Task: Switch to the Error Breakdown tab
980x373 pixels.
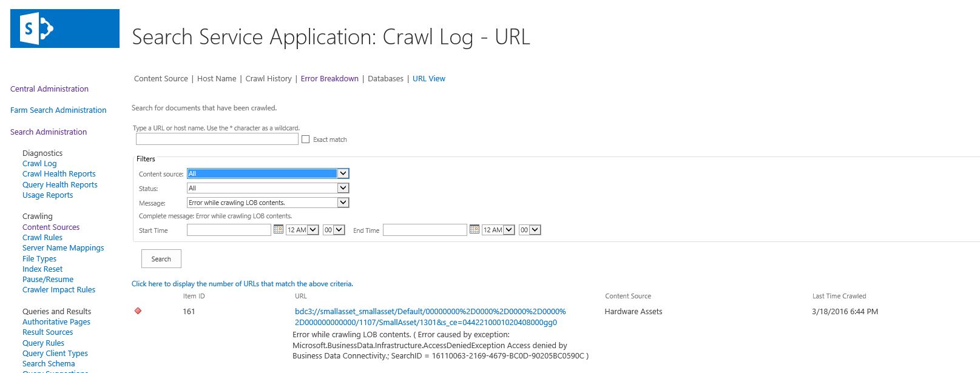Action: (329, 79)
